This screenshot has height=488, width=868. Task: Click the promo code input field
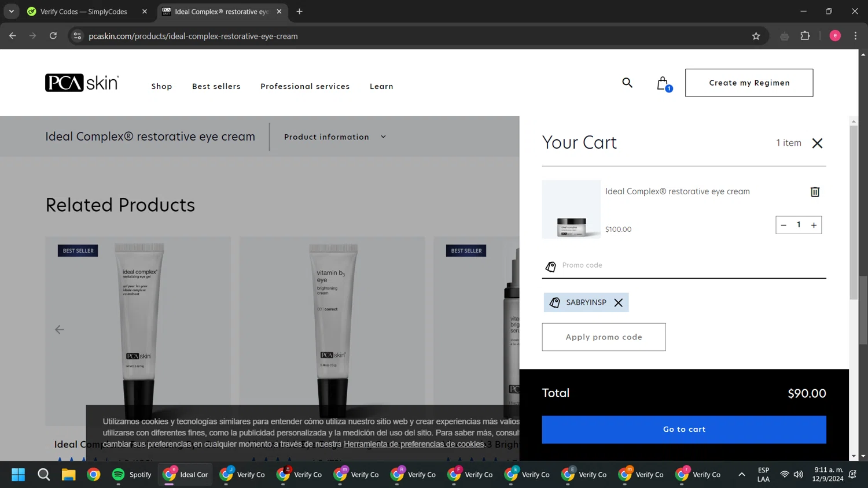pos(684,265)
